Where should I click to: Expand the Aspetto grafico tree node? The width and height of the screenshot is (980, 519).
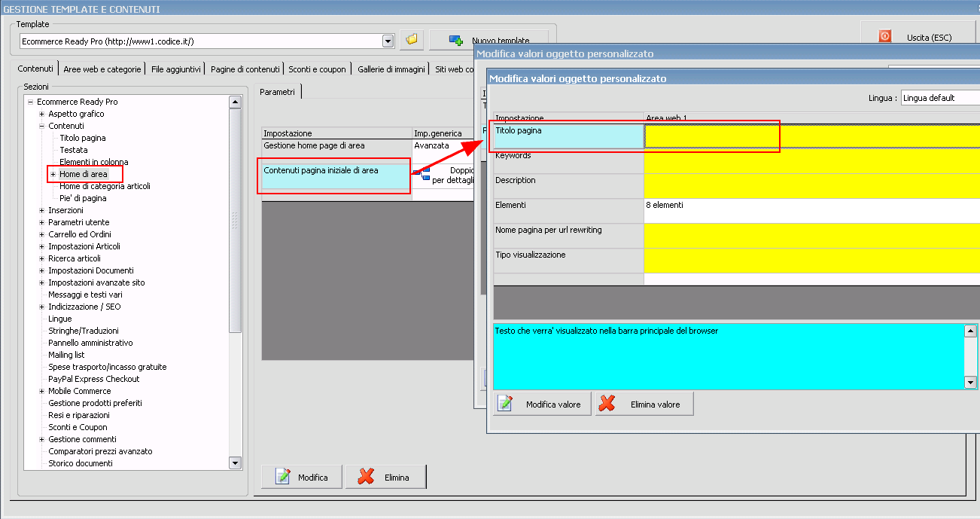point(41,114)
